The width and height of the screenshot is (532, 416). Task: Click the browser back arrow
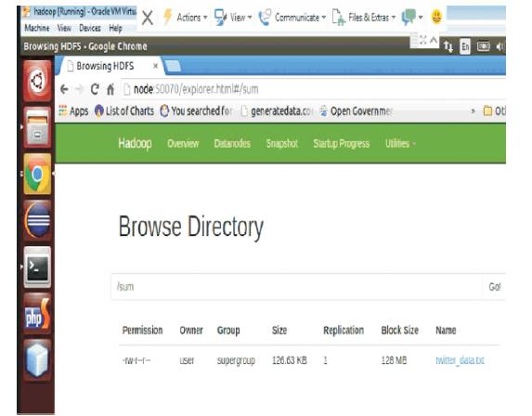pos(64,89)
